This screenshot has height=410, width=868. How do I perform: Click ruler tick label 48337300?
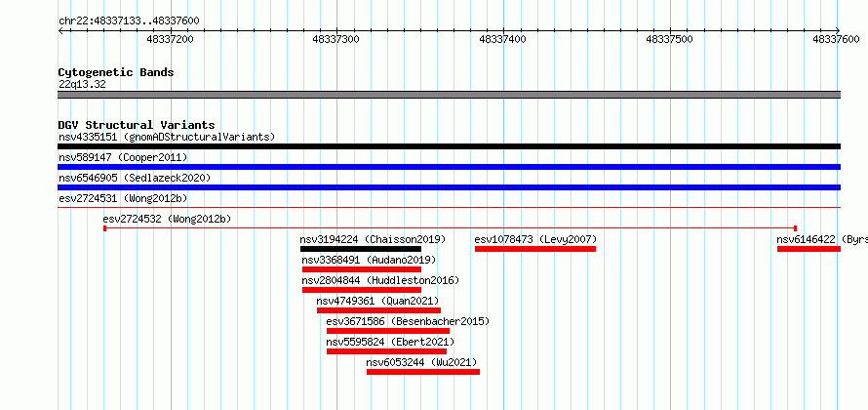(336, 39)
